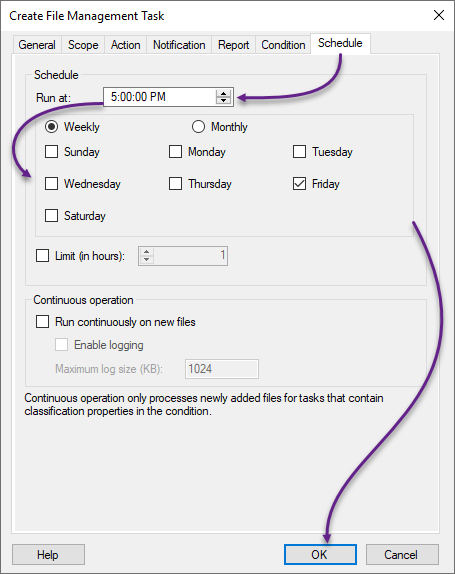The height and width of the screenshot is (574, 455).
Task: Click the Cancel button
Action: click(x=402, y=555)
